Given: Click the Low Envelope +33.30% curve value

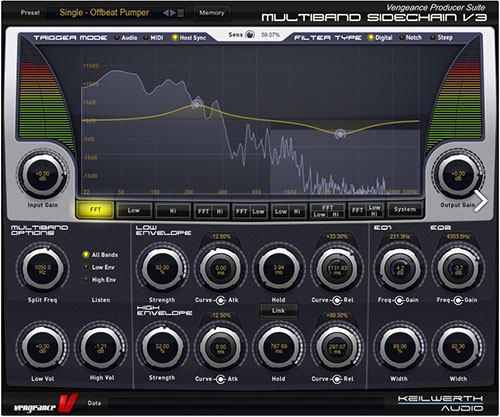Looking at the screenshot, I should pyautogui.click(x=337, y=237).
